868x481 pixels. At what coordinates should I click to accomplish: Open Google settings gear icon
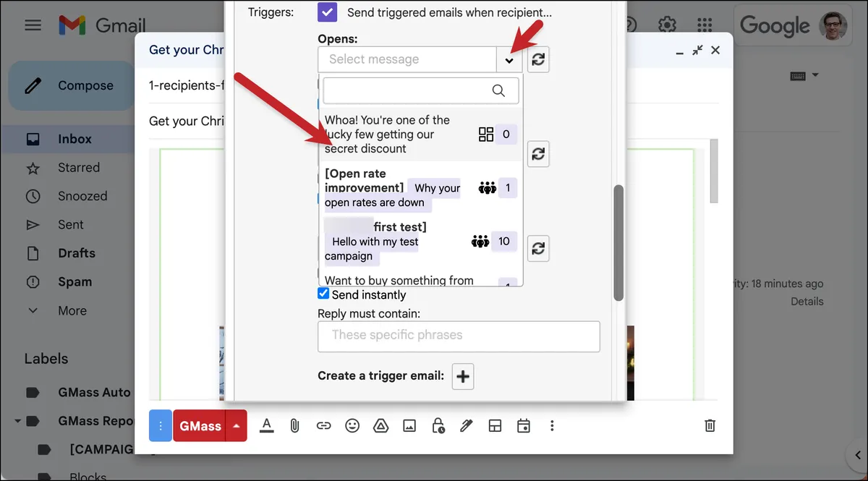coord(667,25)
